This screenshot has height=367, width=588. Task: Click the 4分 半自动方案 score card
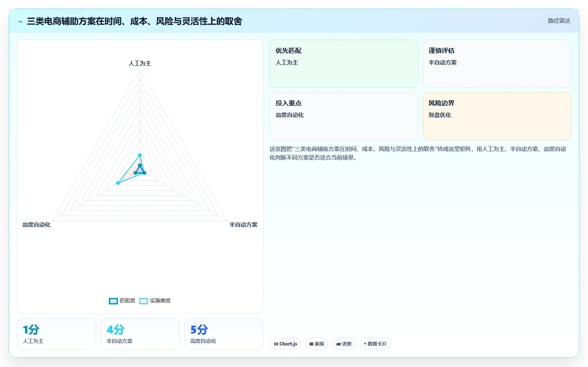click(x=140, y=334)
